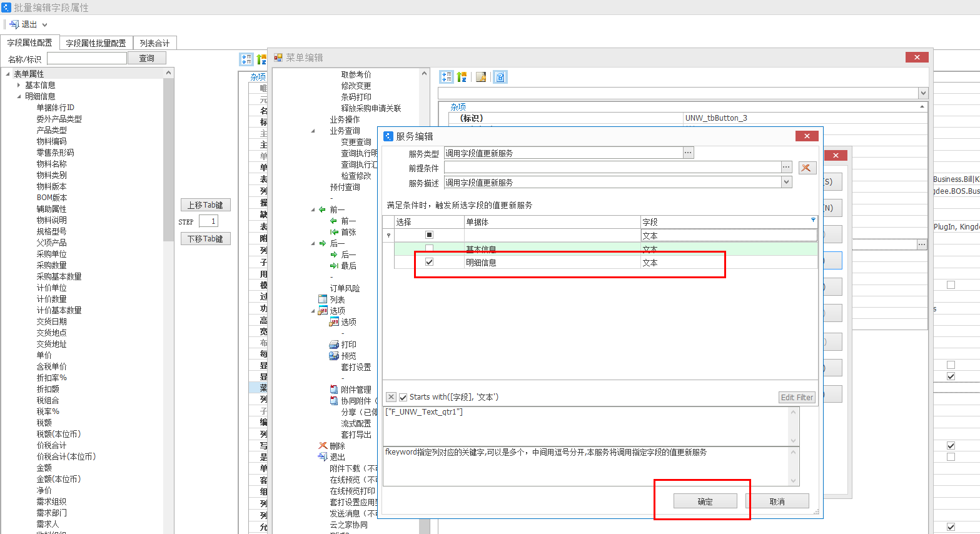Click the 删除 delete X icon
This screenshot has width=980, height=534.
point(323,446)
